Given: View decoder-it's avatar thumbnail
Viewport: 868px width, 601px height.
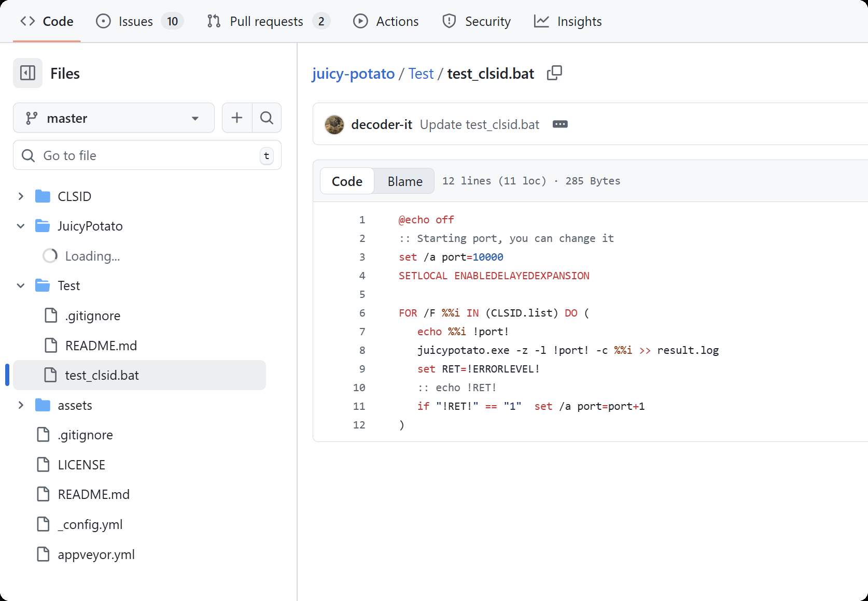Looking at the screenshot, I should (x=334, y=124).
